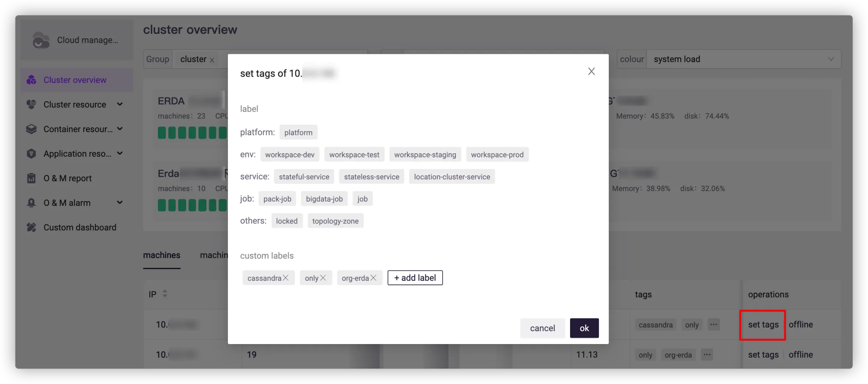Image resolution: width=868 pixels, height=384 pixels.
Task: Click the Custom dashboard icon
Action: [x=32, y=227]
